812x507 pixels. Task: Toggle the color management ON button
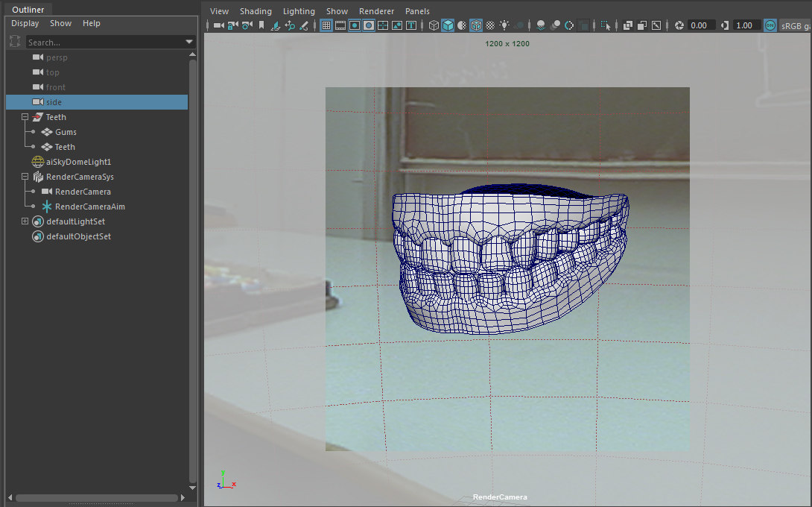click(x=770, y=25)
